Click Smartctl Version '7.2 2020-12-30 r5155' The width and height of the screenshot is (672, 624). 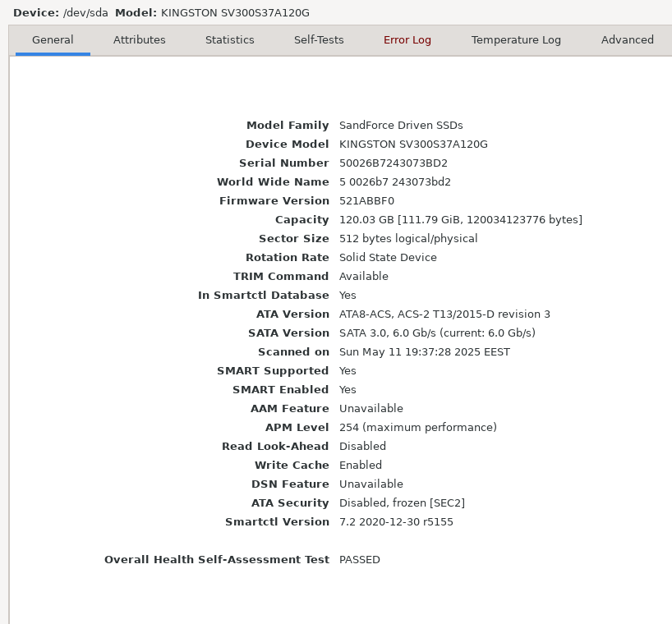click(396, 521)
